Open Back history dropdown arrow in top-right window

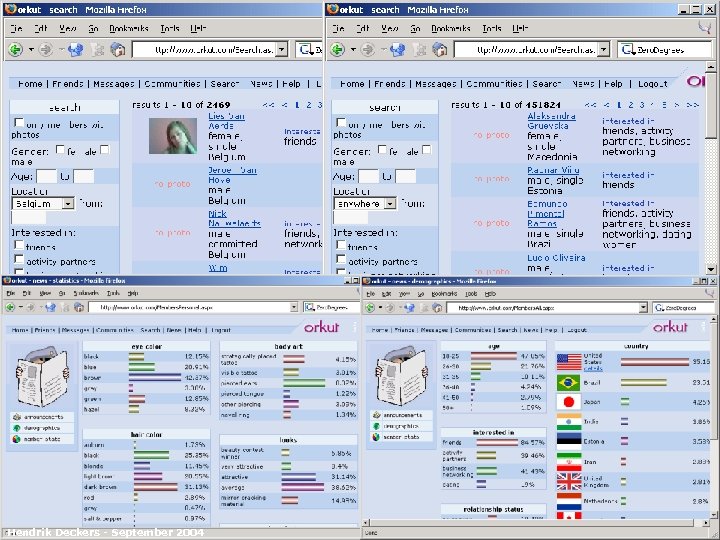353,50
